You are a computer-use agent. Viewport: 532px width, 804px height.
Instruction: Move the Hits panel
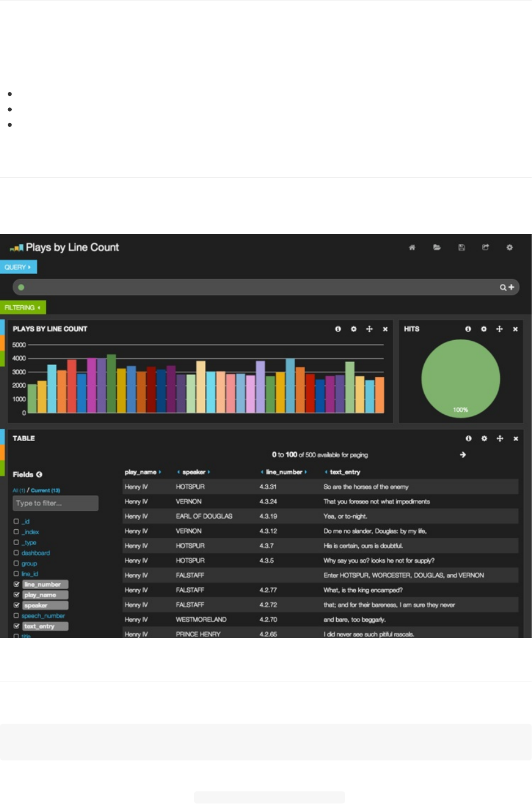click(x=499, y=329)
